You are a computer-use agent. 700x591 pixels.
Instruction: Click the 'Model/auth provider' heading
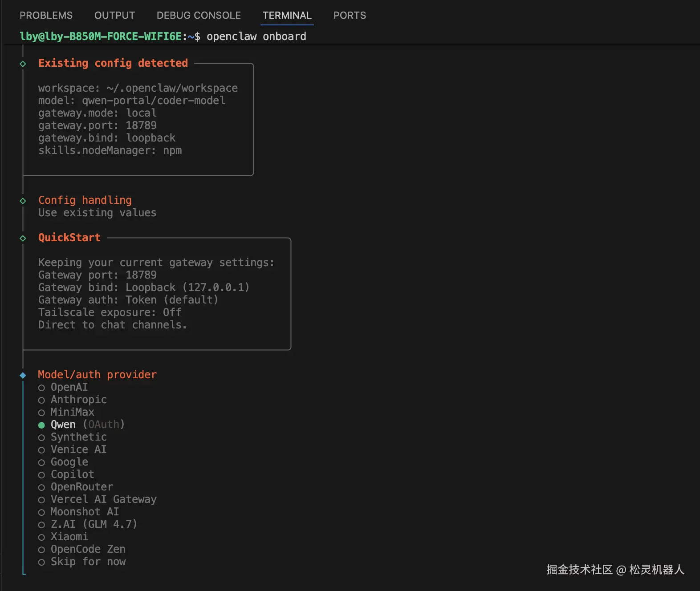point(98,375)
